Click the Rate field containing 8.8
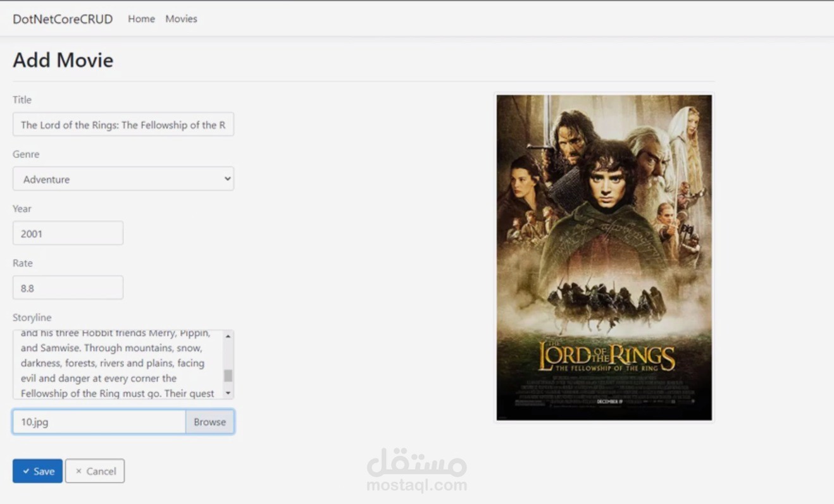Image resolution: width=834 pixels, height=504 pixels. pos(68,288)
